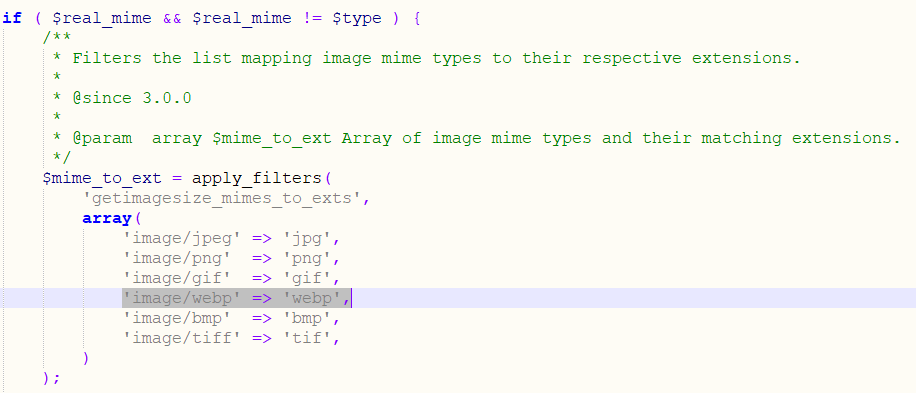Click the 'jpg' value string

(x=307, y=238)
